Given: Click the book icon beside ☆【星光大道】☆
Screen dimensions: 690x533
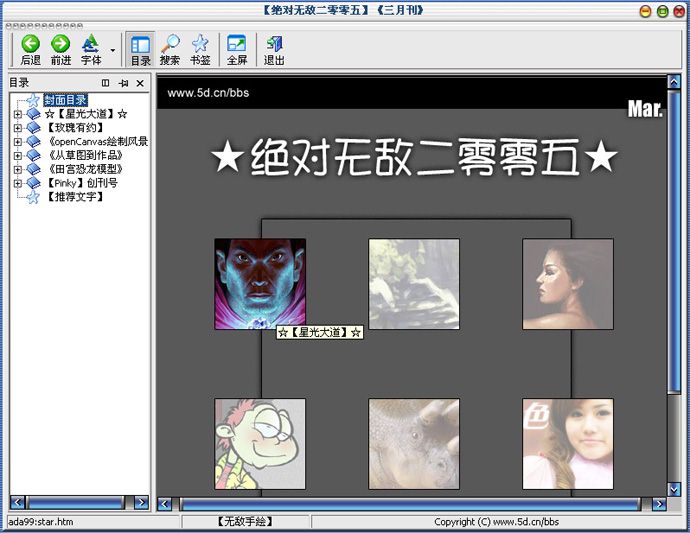Looking at the screenshot, I should (33, 114).
